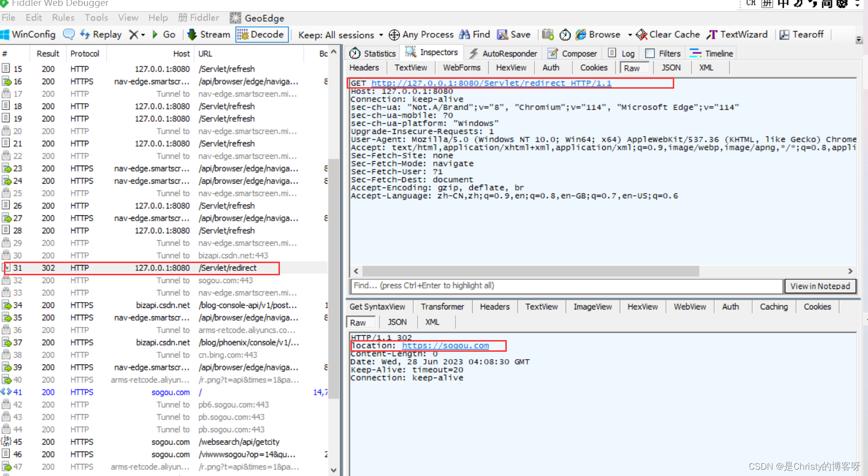Switch to the AutoResponder tab
The image size is (868, 476).
503,53
